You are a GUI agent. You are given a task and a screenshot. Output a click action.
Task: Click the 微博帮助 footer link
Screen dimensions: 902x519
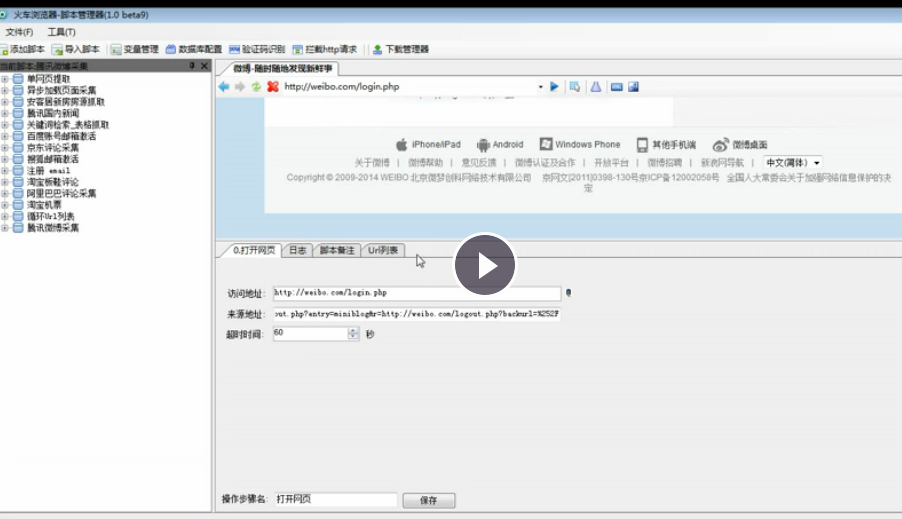point(425,163)
